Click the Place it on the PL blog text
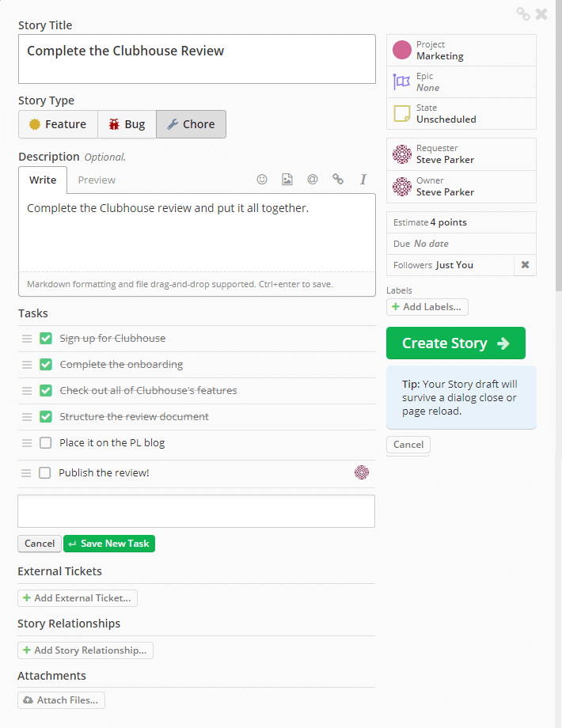 click(x=112, y=443)
